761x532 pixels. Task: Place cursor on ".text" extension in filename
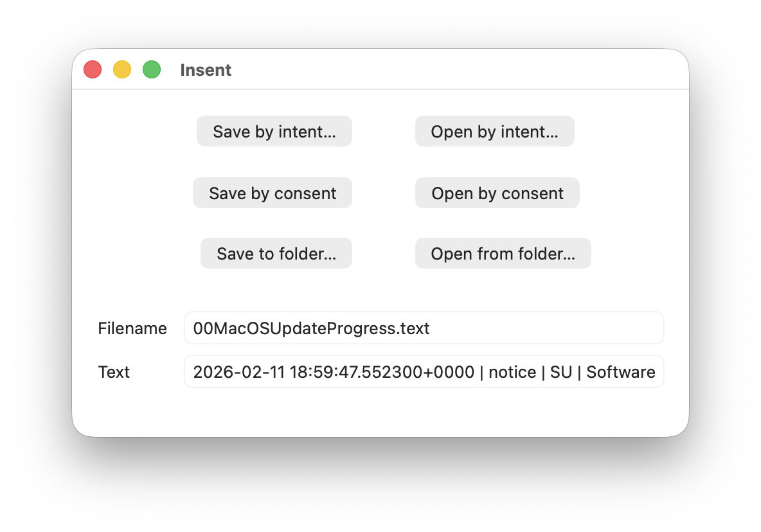[x=413, y=328]
